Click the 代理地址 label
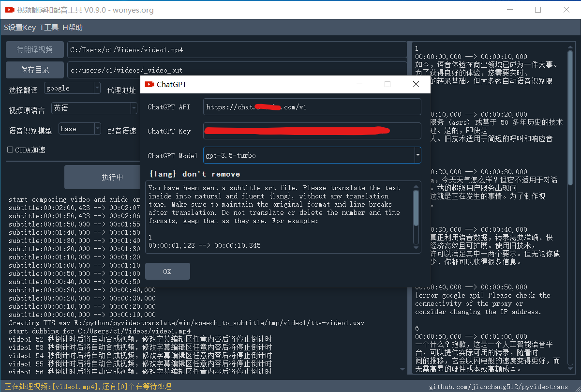581x392 pixels. pos(121,90)
